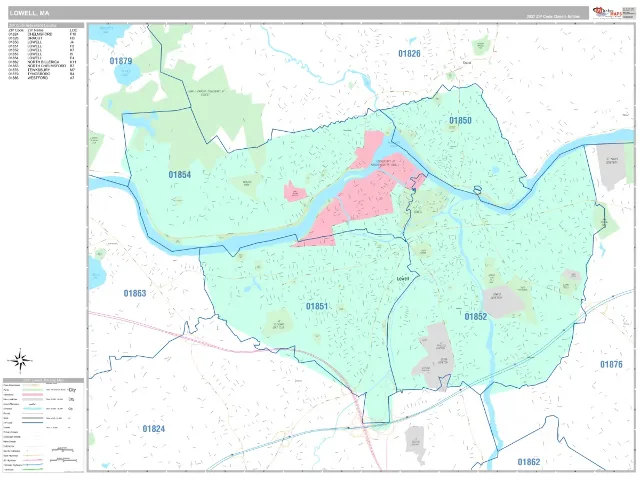Select the 01852 ZIP code label
Viewport: 640px width, 480px height.
pyautogui.click(x=476, y=316)
